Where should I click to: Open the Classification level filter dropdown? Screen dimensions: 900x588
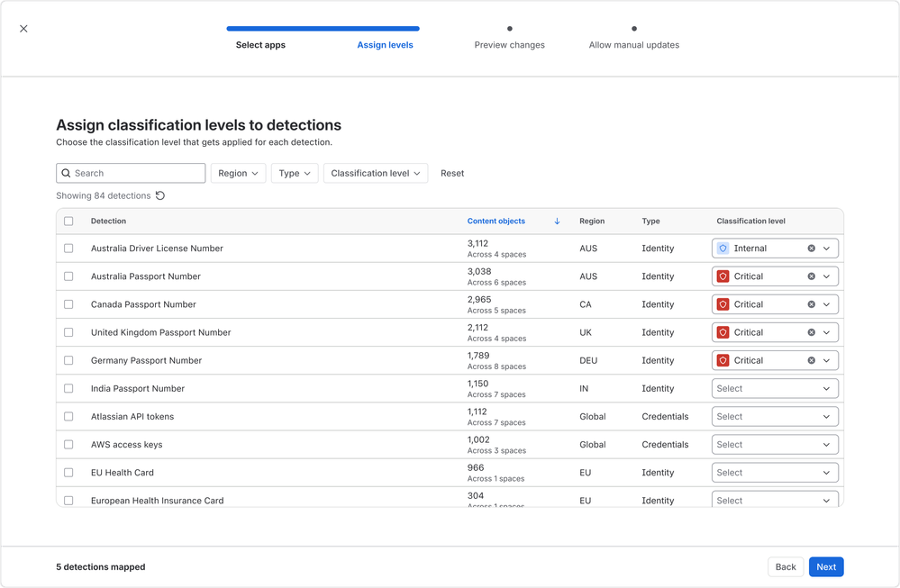[x=376, y=173]
